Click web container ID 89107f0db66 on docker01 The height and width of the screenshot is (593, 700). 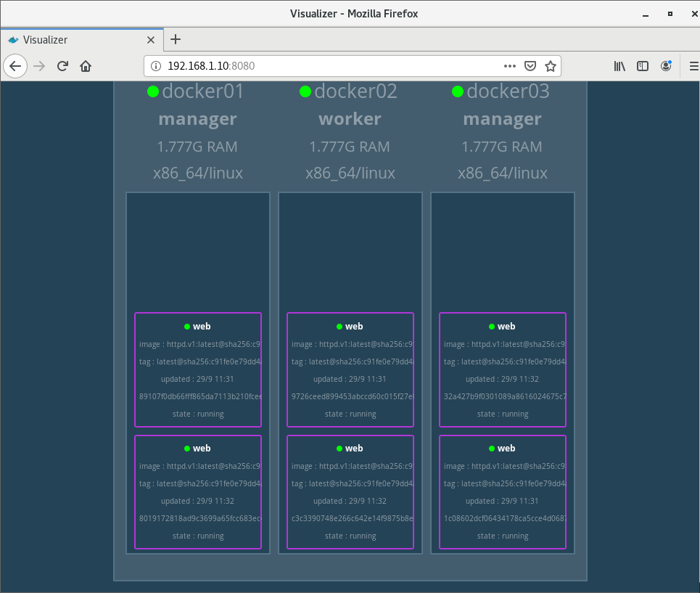pos(200,396)
